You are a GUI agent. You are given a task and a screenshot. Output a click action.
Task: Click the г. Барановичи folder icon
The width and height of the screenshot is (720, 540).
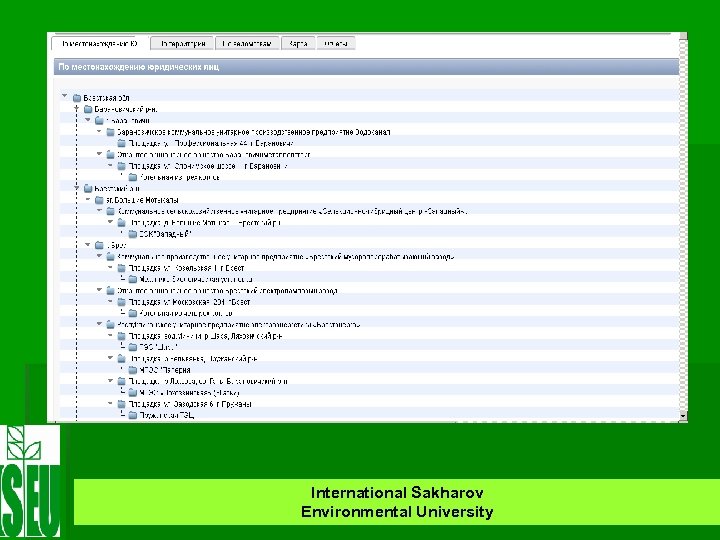(99, 121)
